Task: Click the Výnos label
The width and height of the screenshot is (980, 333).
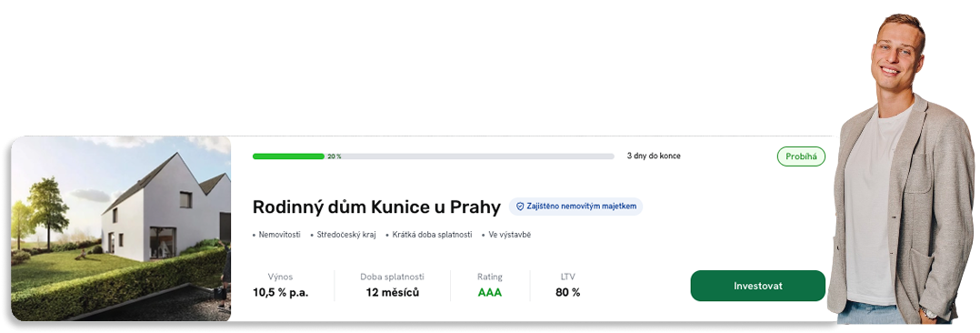Action: point(280,277)
